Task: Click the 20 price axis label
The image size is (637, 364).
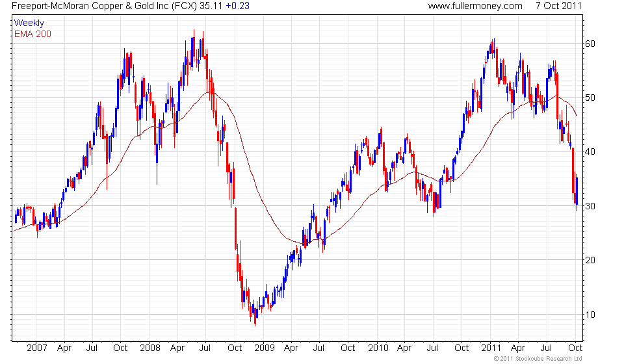Action: pos(590,261)
